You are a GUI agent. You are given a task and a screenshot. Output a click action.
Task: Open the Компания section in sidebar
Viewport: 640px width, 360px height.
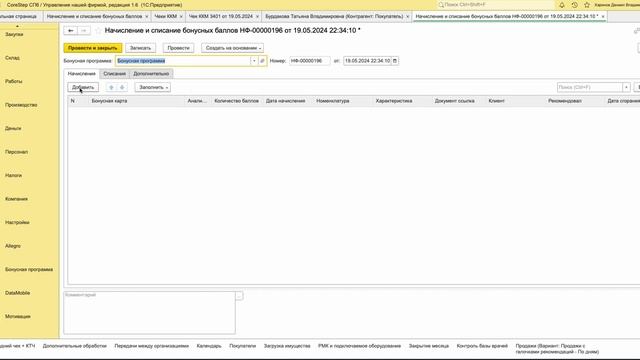pos(16,199)
